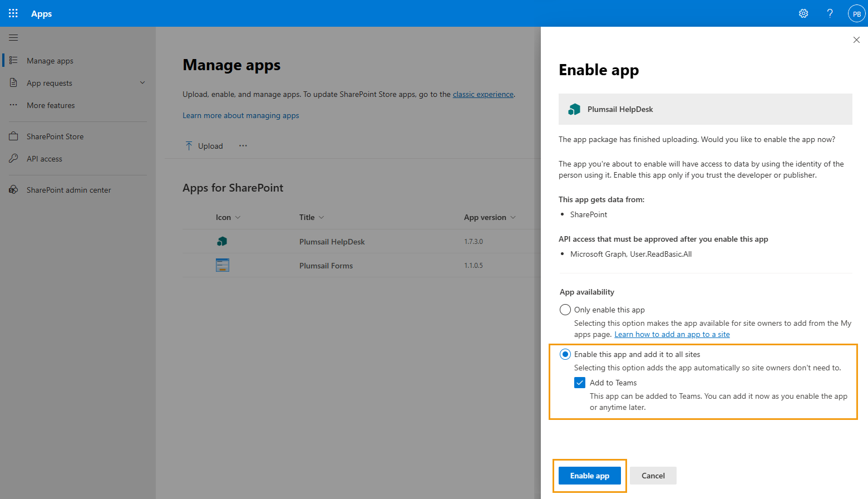Select the Only enable this app option
The height and width of the screenshot is (499, 868).
tap(565, 309)
